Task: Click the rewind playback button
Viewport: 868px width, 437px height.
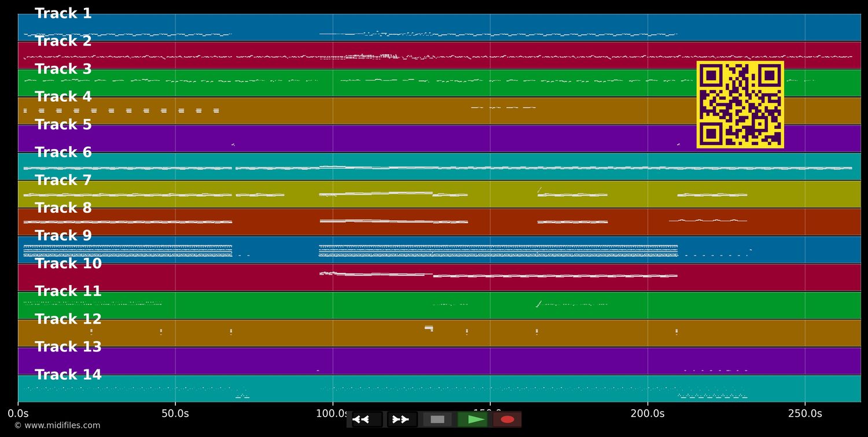Action: (367, 419)
